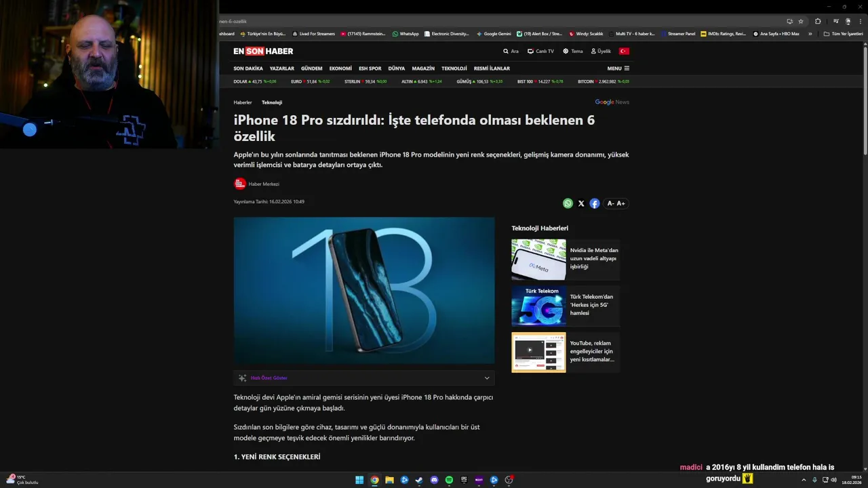
Task: Click the Haber Merkezi red avatar
Action: click(240, 184)
